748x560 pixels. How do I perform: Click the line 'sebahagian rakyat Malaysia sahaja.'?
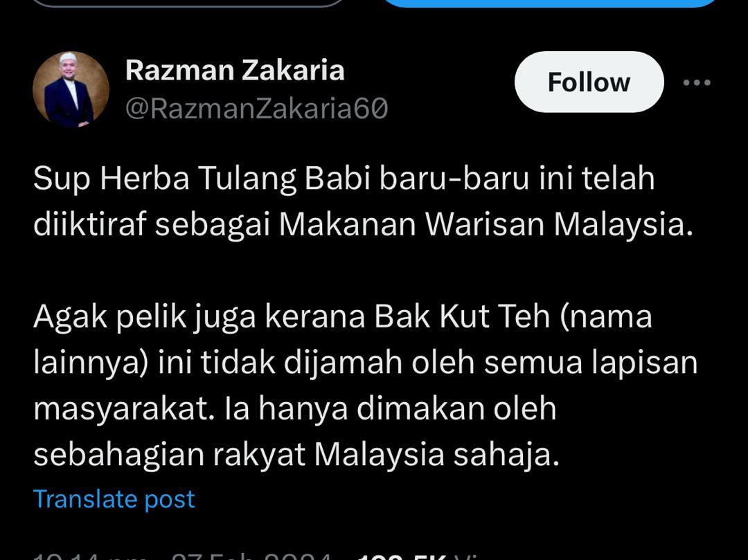tap(296, 455)
